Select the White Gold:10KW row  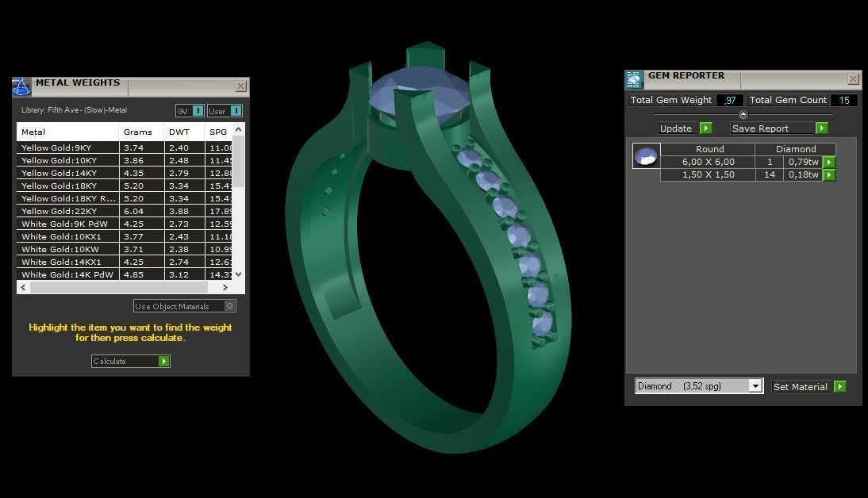click(125, 250)
